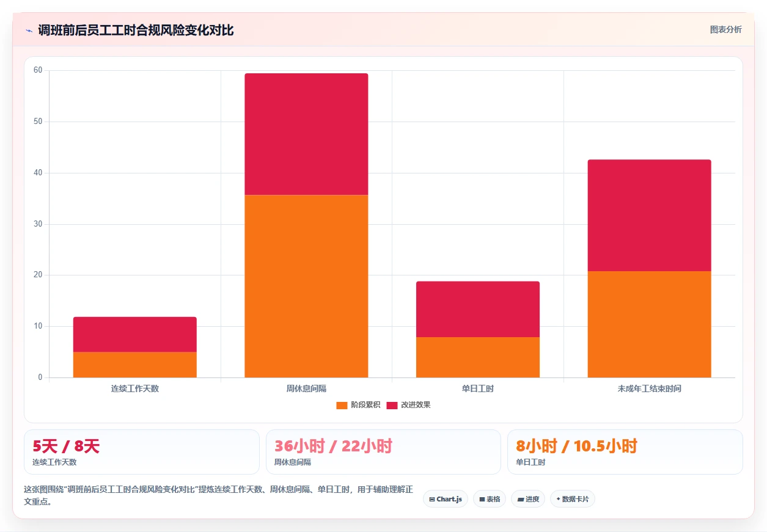Screen dimensions: 767x532
Task: Click the 连续工作天数 x-axis label
Action: (135, 388)
